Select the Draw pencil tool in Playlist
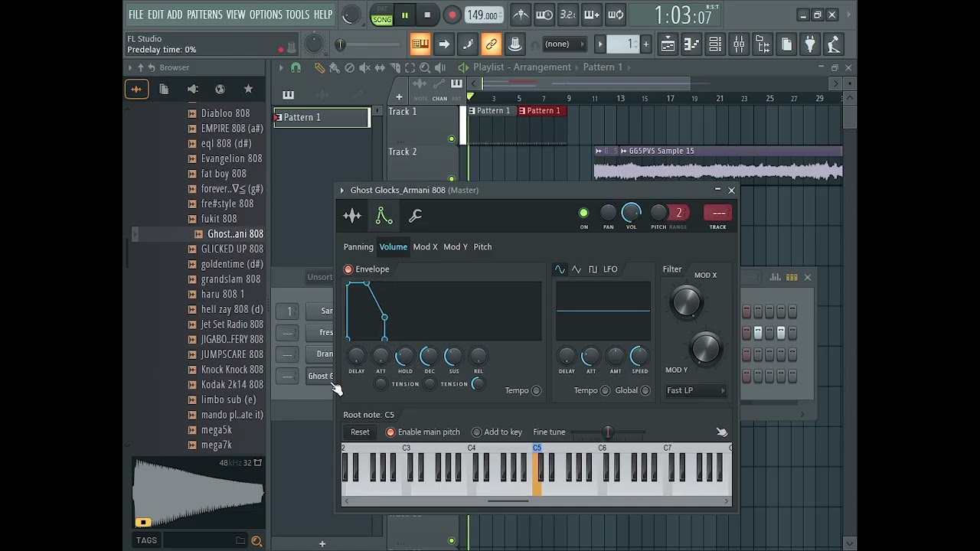Viewport: 980px width, 551px height. 319,67
